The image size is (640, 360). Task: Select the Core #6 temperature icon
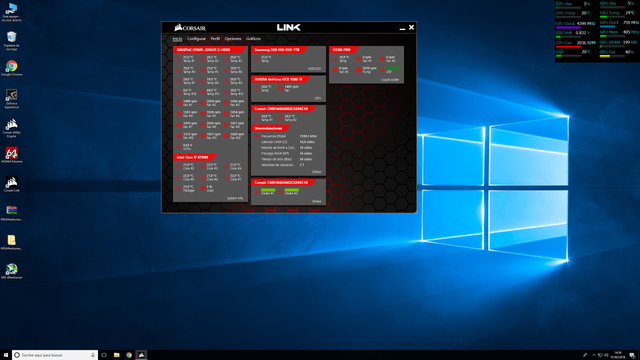click(x=202, y=178)
